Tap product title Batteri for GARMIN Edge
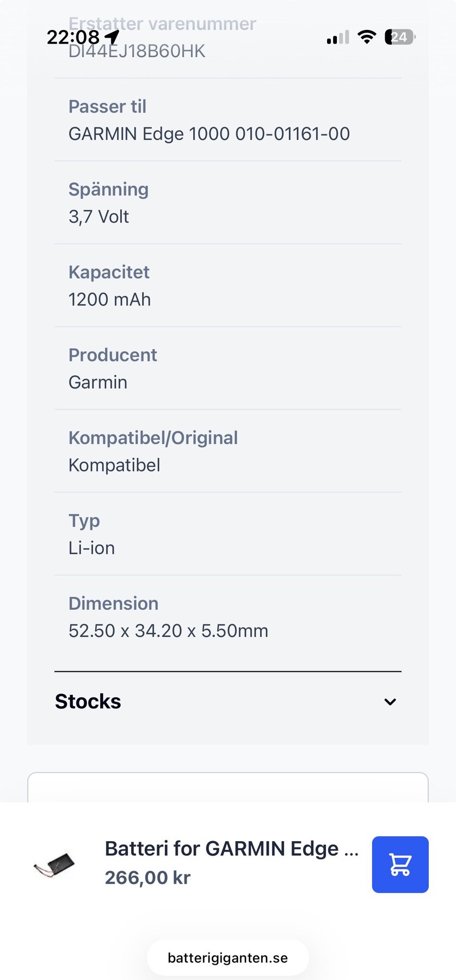The width and height of the screenshot is (456, 980). pos(231,848)
